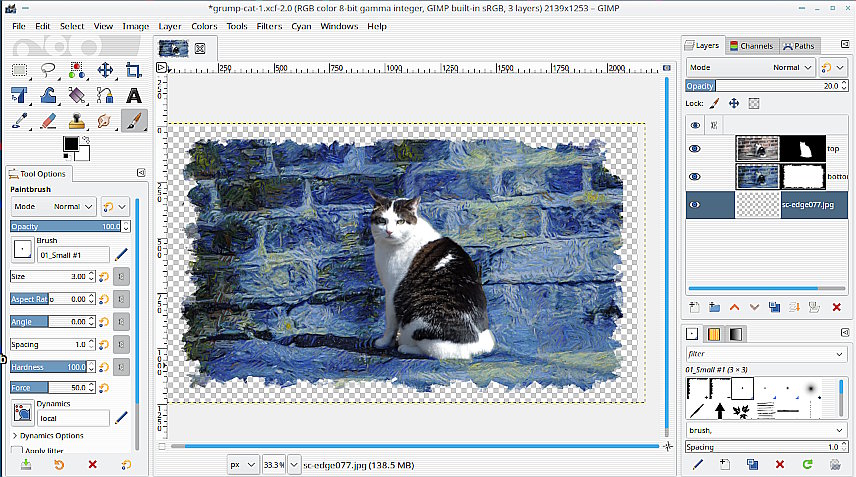Open the layer Mode dropdown
Screen dimensions: 856x477
pyautogui.click(x=751, y=67)
